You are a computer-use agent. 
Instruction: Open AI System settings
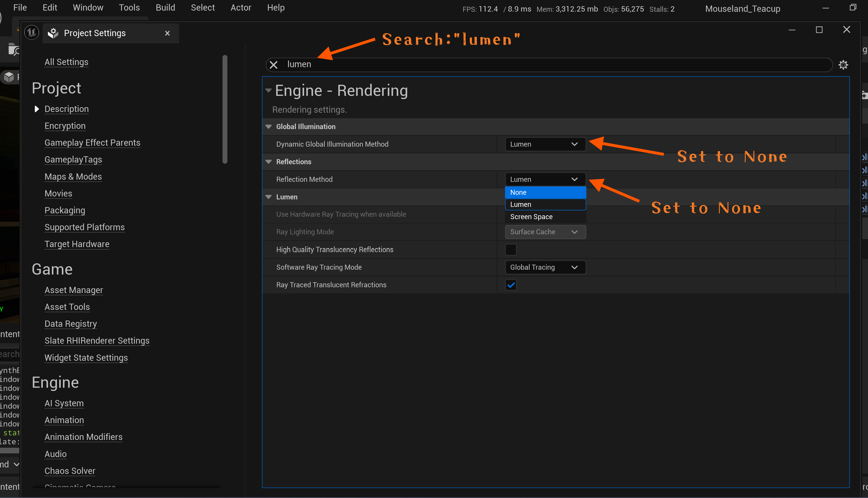tap(64, 403)
